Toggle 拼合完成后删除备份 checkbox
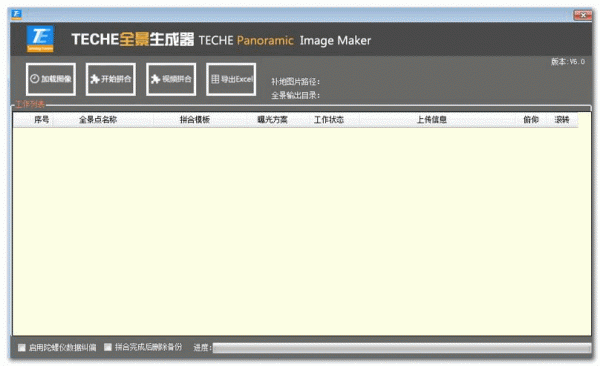Image resolution: width=600 pixels, height=366 pixels. click(x=108, y=347)
